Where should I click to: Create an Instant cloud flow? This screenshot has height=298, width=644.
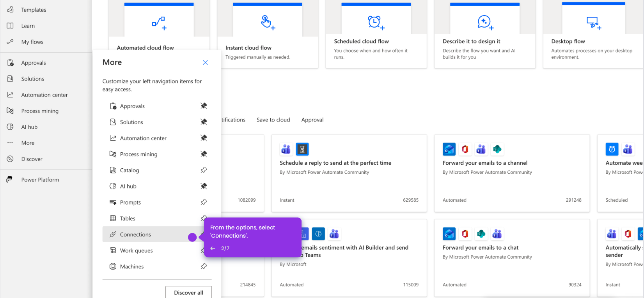point(268,34)
